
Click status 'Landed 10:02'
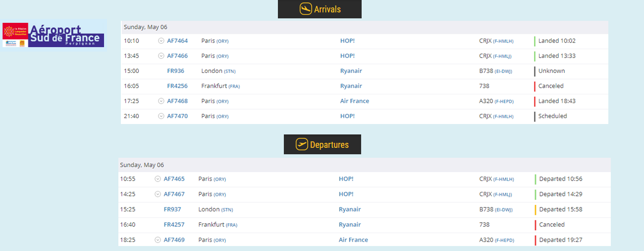click(x=557, y=41)
